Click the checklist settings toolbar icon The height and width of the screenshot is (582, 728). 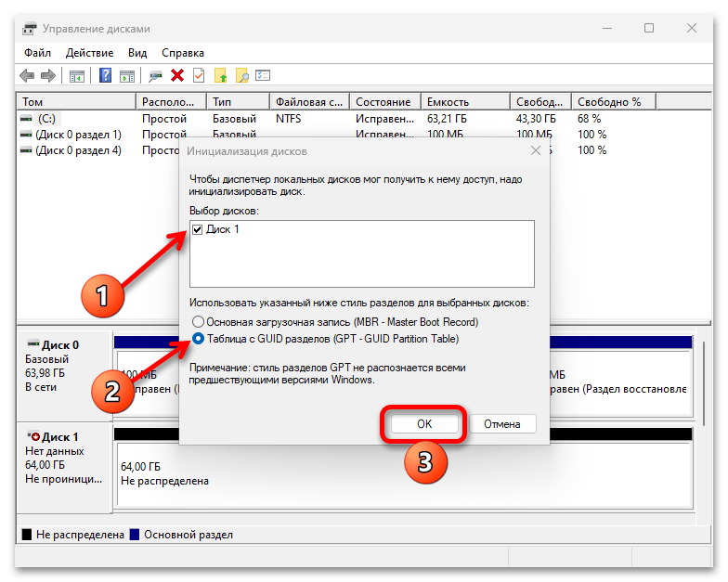pos(263,75)
